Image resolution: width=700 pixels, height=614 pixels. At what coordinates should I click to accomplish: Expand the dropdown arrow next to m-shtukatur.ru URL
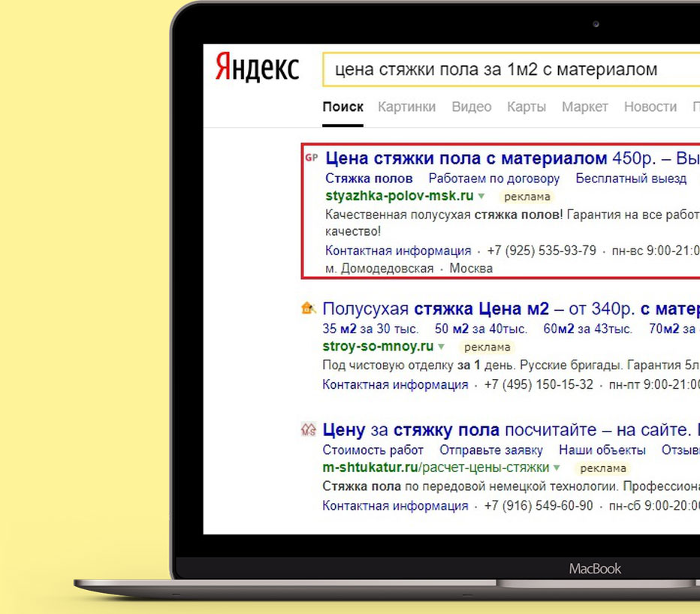[x=557, y=468]
